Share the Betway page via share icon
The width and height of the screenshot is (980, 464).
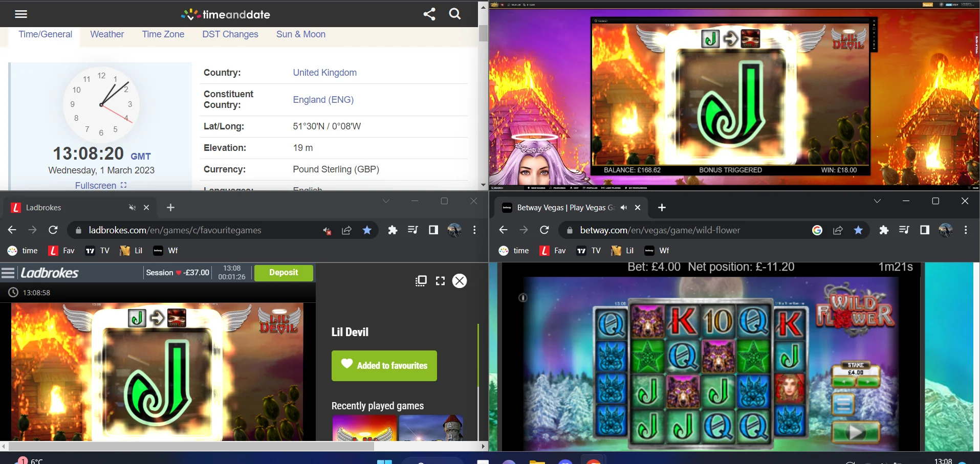[x=838, y=230]
